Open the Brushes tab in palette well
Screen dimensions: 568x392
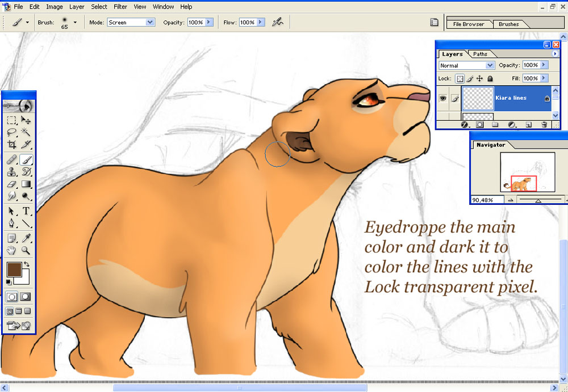point(508,24)
